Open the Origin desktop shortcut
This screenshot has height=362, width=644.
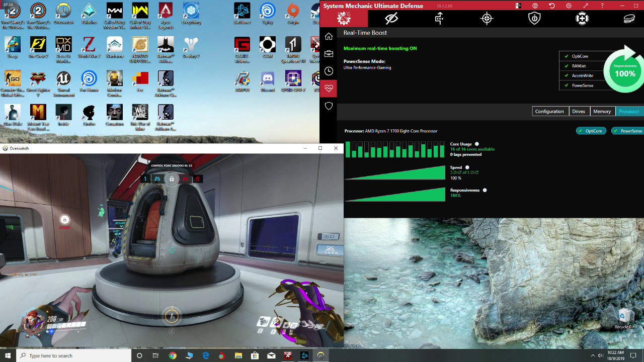click(x=293, y=14)
